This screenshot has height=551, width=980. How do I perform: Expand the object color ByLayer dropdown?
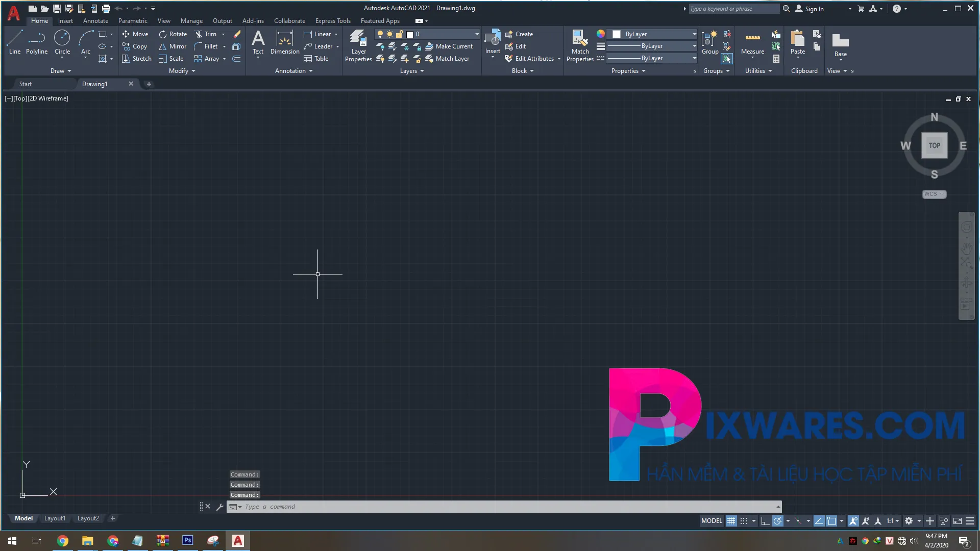[x=694, y=34]
